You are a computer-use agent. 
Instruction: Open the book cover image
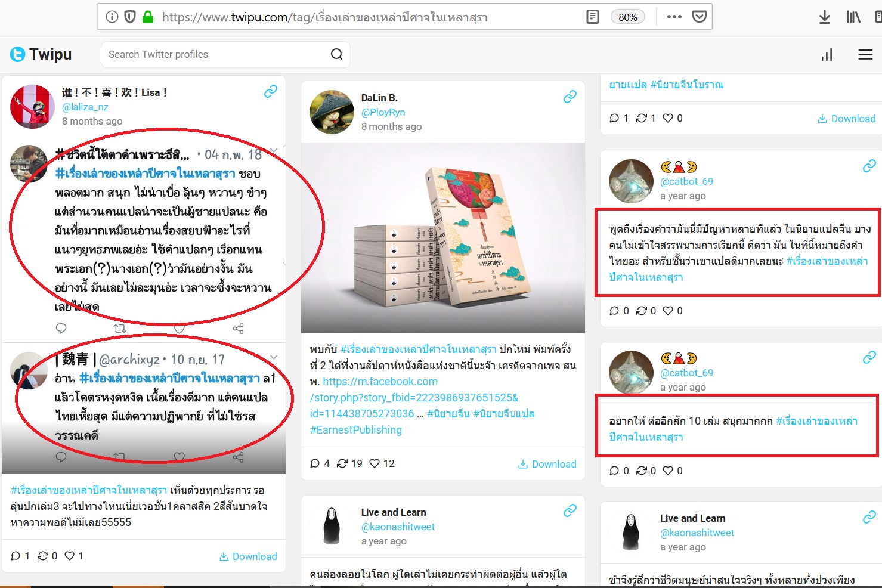tap(443, 237)
